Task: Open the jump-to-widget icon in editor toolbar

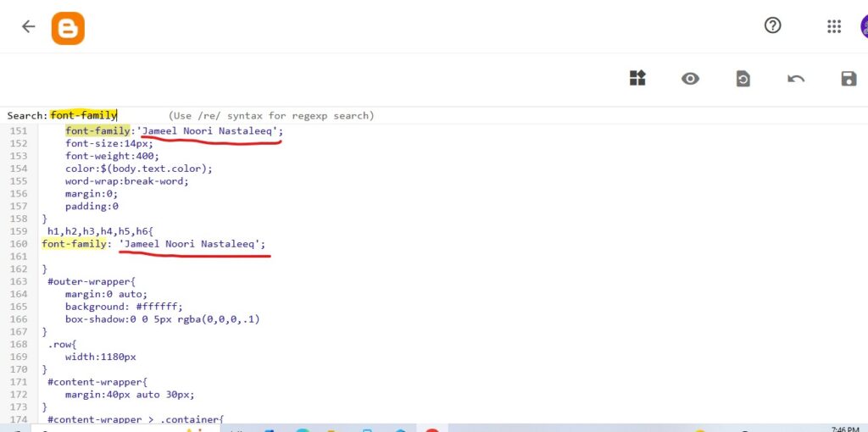Action: click(637, 78)
